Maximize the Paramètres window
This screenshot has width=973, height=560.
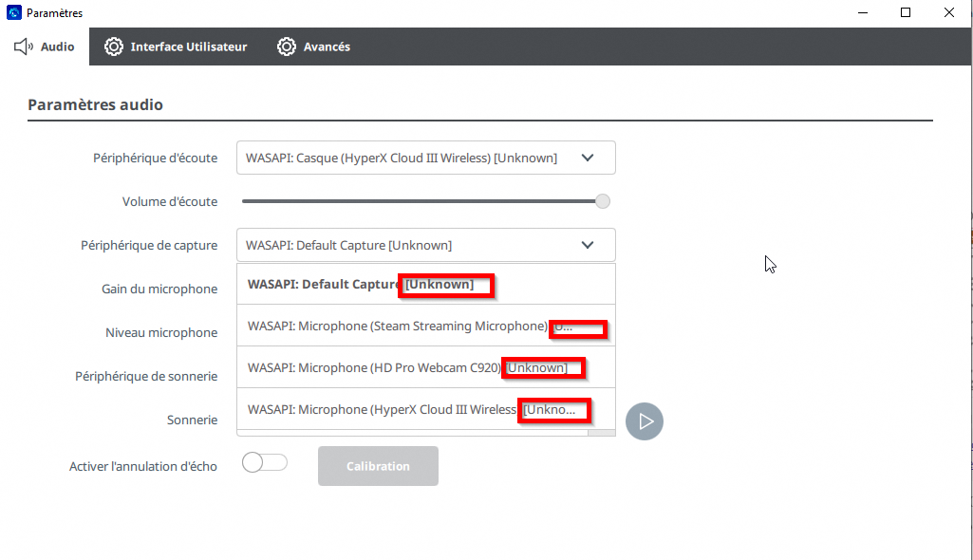click(906, 13)
